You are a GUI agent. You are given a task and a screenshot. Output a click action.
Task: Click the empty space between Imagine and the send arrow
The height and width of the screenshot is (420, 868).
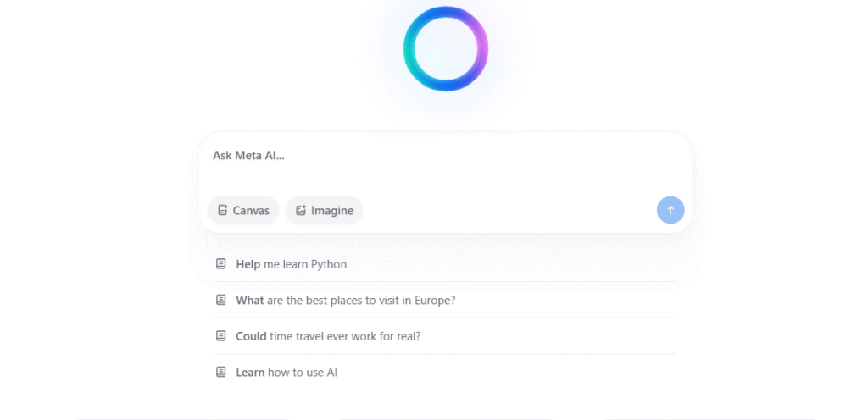tap(509, 210)
